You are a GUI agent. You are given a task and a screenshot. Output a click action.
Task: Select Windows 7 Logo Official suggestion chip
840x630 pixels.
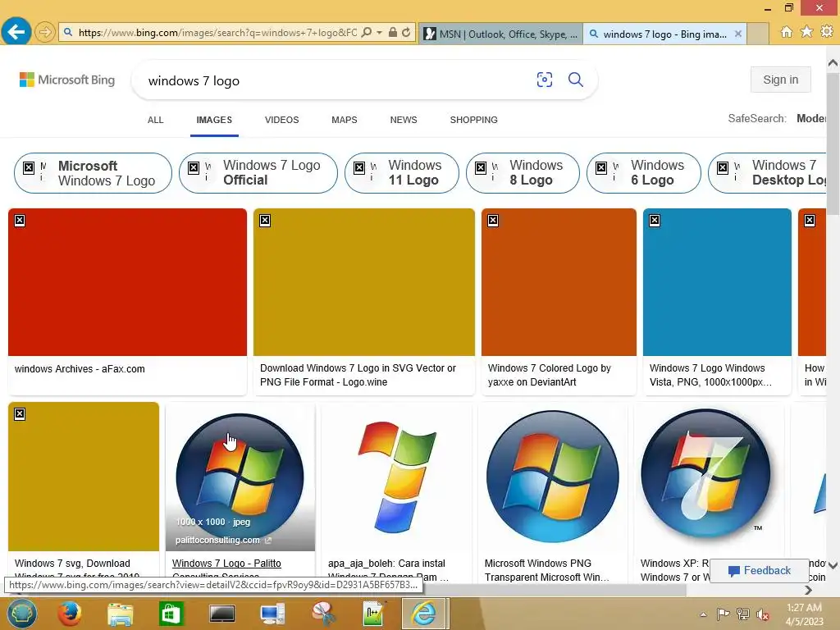[x=258, y=173]
